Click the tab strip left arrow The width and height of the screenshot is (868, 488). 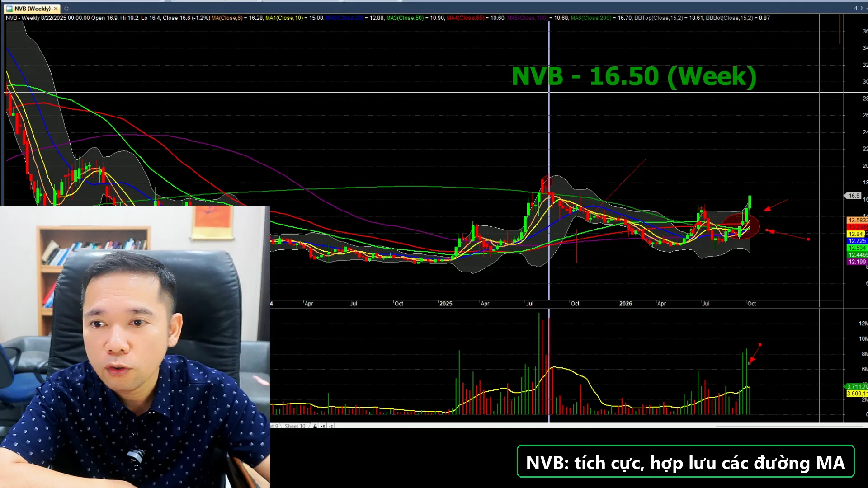855,8
